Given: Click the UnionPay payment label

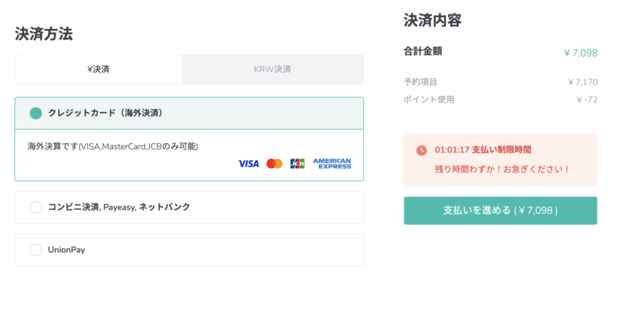Looking at the screenshot, I should (67, 249).
